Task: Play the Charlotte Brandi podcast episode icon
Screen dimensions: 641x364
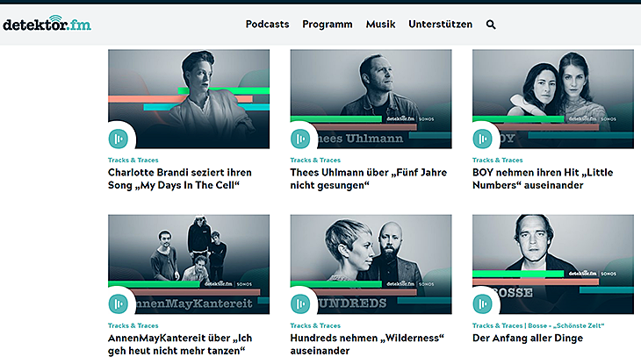Action: (119, 139)
